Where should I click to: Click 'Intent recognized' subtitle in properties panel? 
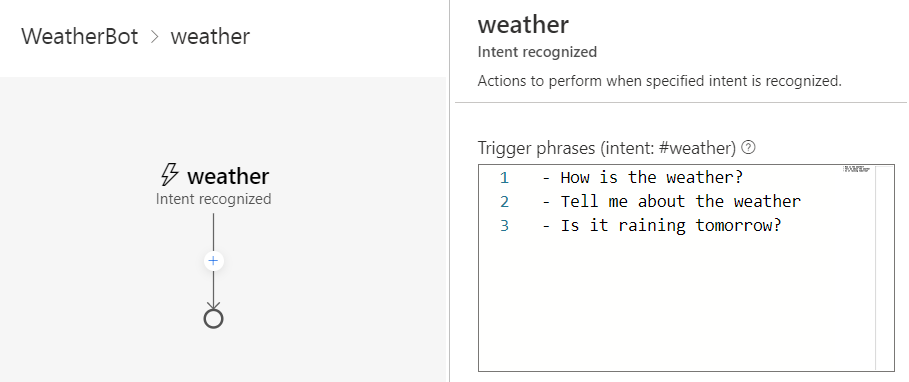click(537, 52)
